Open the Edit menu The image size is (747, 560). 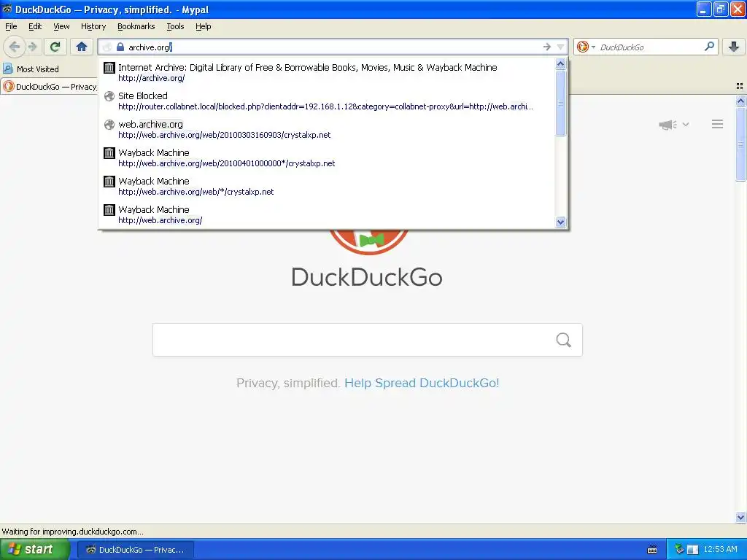pyautogui.click(x=35, y=26)
